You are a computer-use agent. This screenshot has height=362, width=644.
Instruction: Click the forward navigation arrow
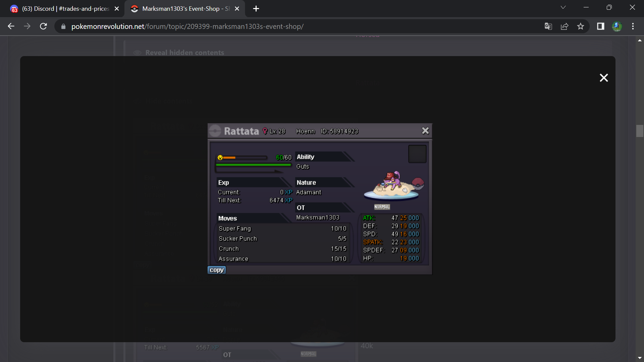click(x=27, y=26)
